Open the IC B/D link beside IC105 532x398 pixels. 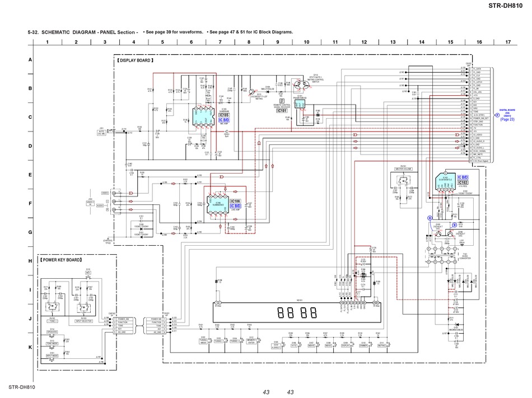pyautogui.click(x=224, y=120)
